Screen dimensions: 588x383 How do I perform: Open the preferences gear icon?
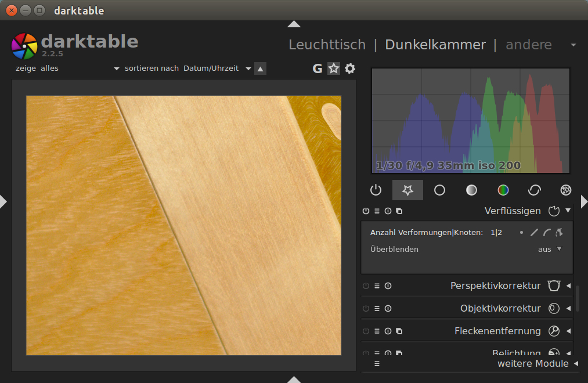[x=350, y=68]
